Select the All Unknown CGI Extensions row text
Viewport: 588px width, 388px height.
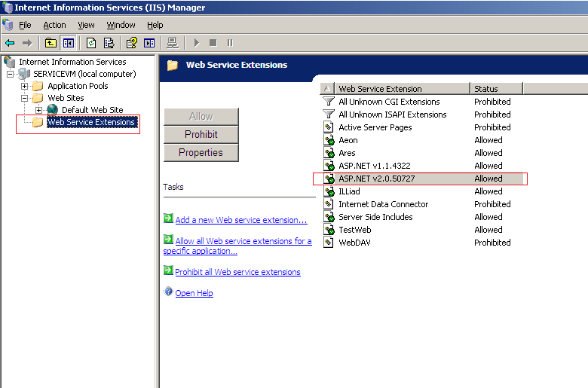(x=389, y=102)
